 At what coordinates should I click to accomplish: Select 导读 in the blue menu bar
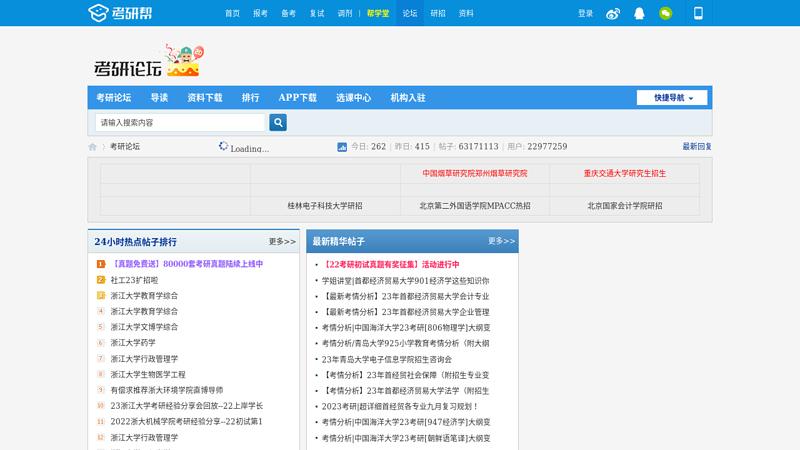pyautogui.click(x=159, y=97)
